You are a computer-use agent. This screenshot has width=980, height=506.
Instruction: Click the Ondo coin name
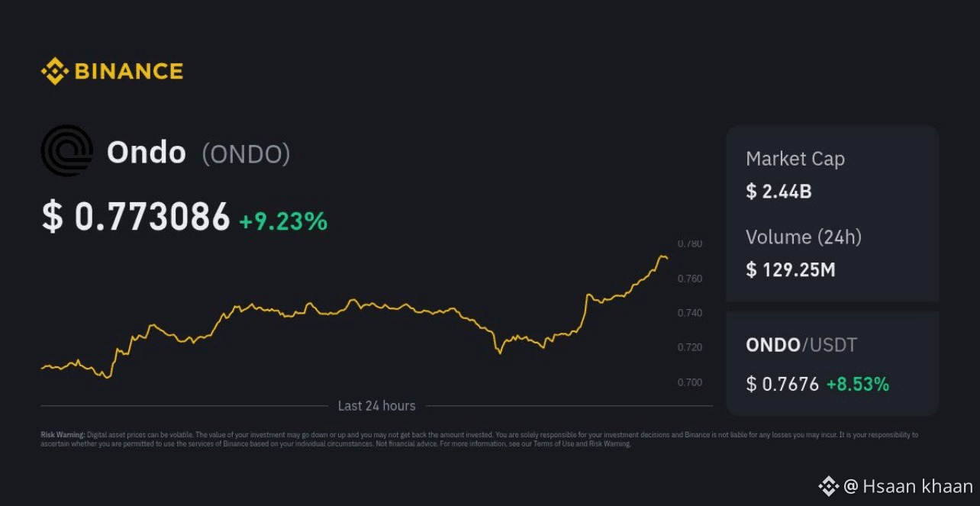click(147, 153)
